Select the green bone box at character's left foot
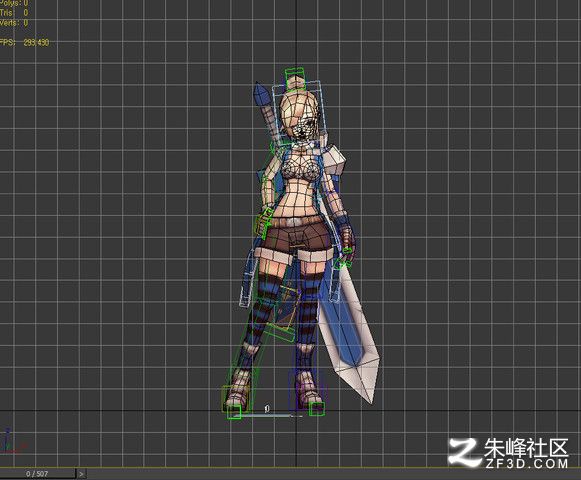 click(317, 409)
